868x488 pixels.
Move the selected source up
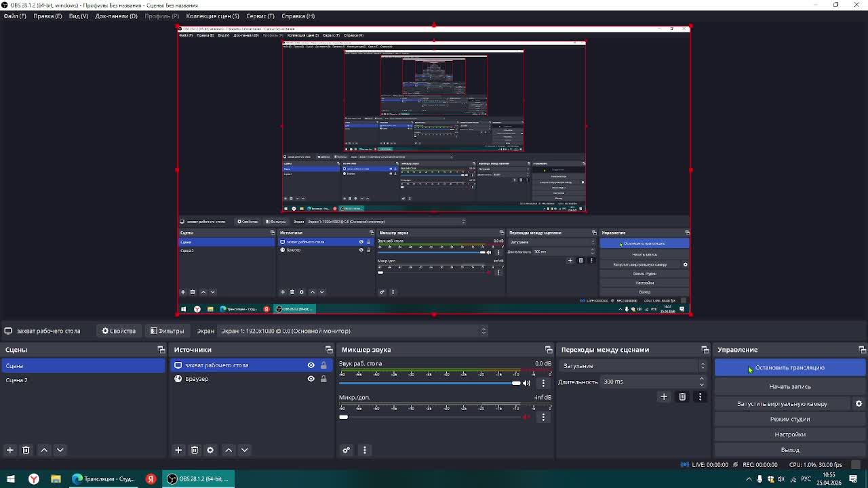tap(229, 450)
